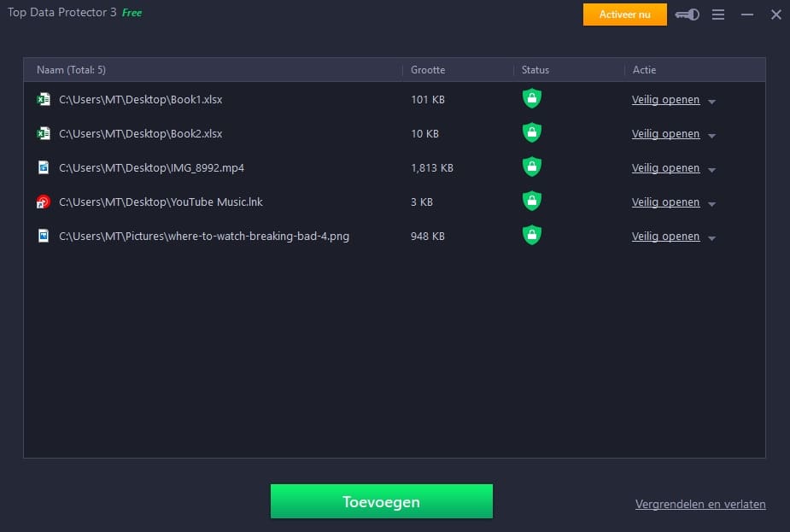
Task: Click Veilig openen for Book2.xlsx
Action: (x=665, y=134)
